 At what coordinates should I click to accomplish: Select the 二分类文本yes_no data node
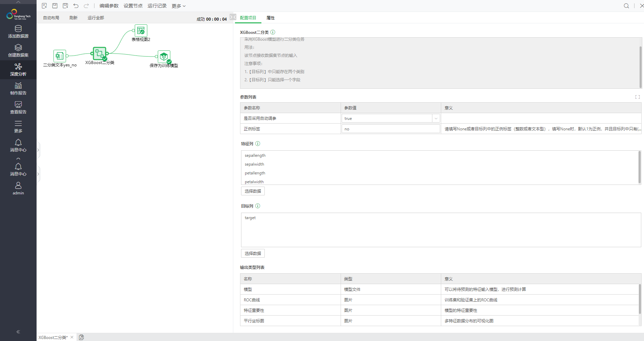point(60,56)
